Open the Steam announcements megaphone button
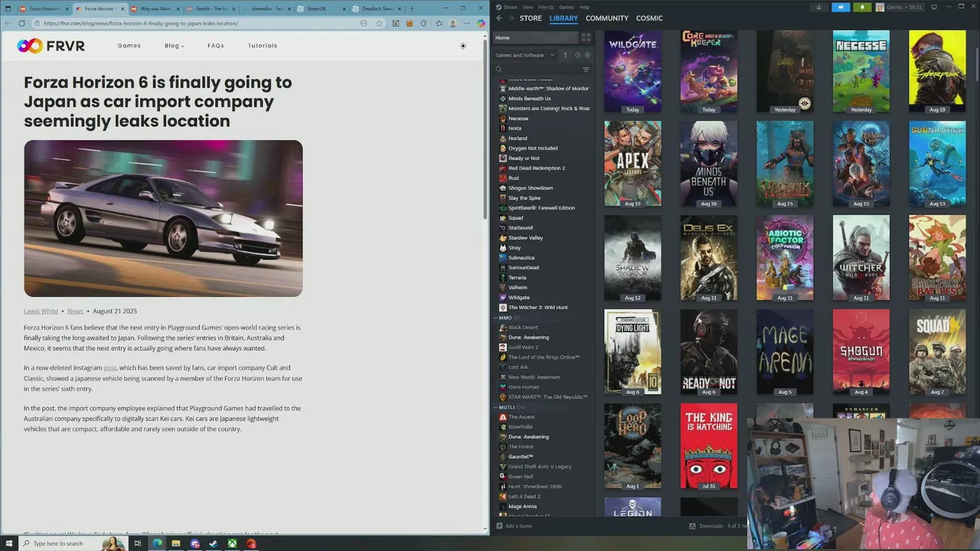Image resolution: width=980 pixels, height=551 pixels. (x=841, y=7)
